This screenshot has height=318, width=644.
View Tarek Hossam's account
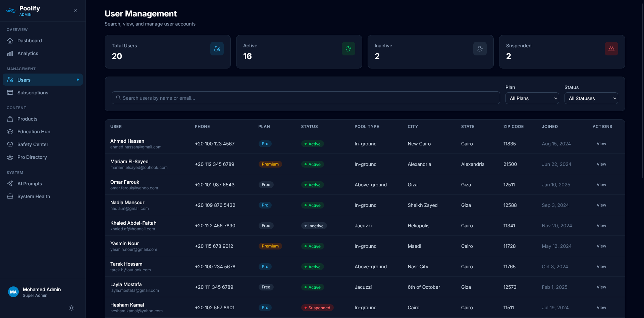pos(601,267)
